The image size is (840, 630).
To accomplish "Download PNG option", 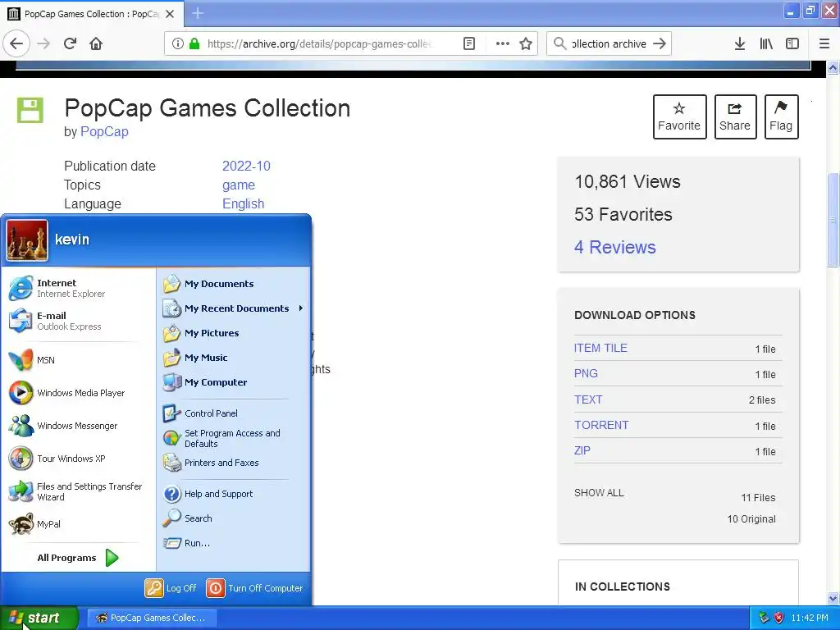I will pos(586,373).
